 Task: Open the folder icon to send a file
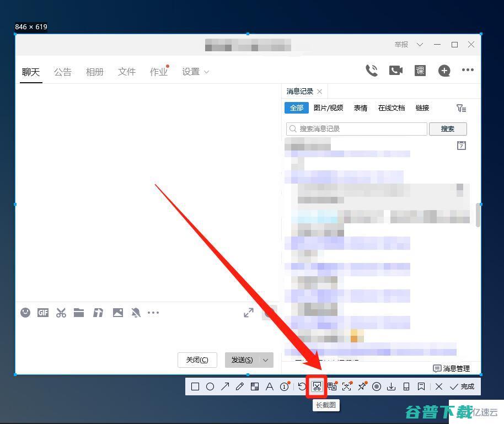pos(79,313)
